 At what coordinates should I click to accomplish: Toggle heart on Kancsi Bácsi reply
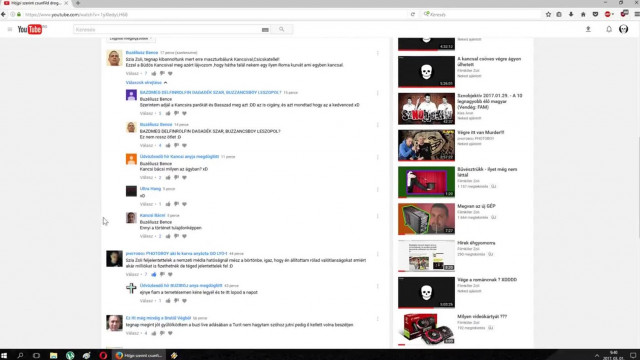(x=184, y=236)
